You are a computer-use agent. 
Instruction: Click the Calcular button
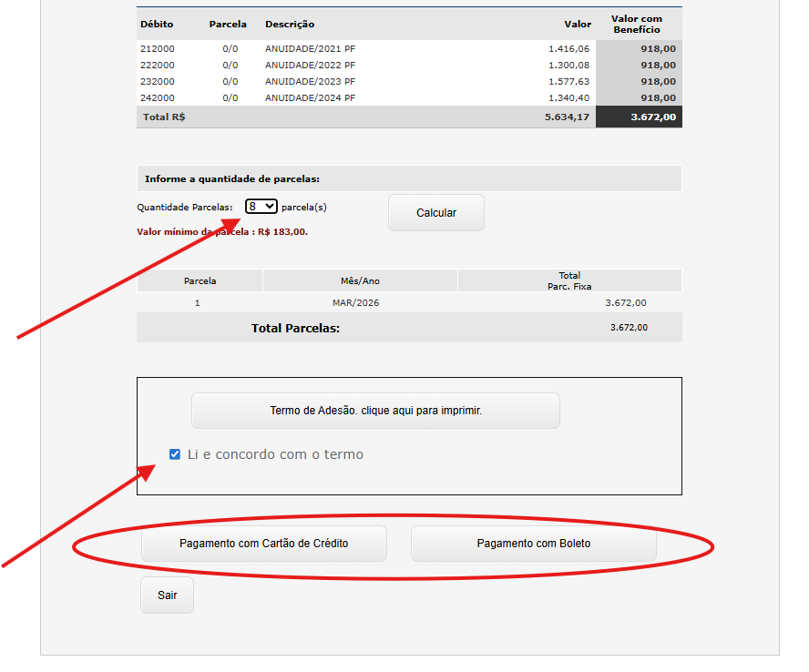pyautogui.click(x=435, y=213)
